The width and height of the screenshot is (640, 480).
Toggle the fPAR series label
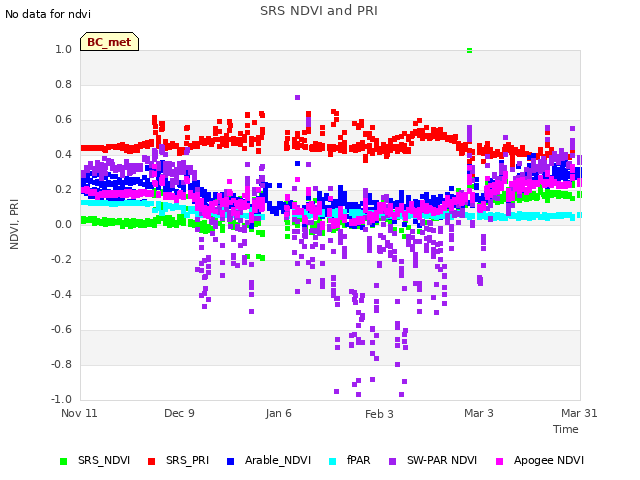point(359,460)
